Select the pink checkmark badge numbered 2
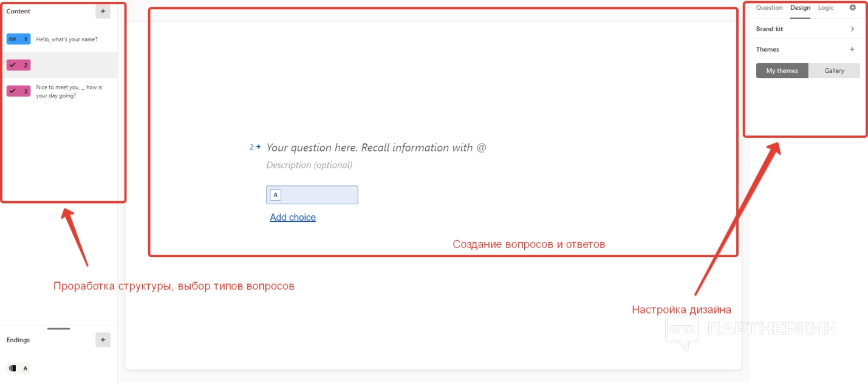 [18, 65]
